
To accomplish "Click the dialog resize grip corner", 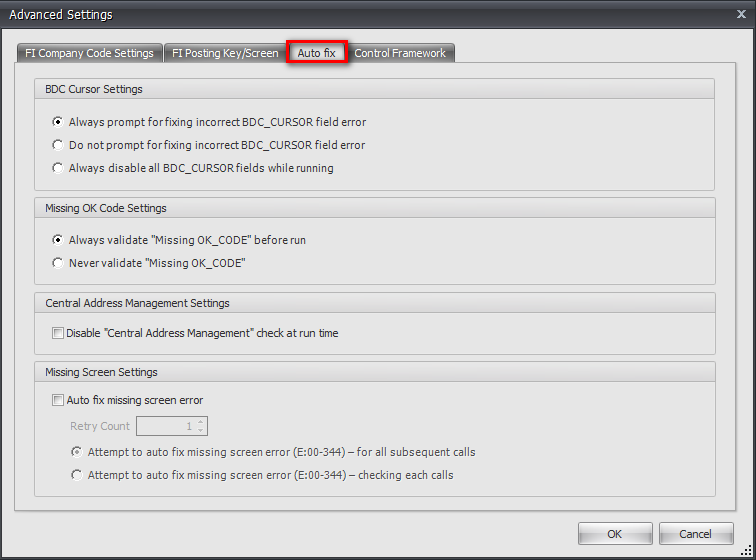I will (746, 550).
